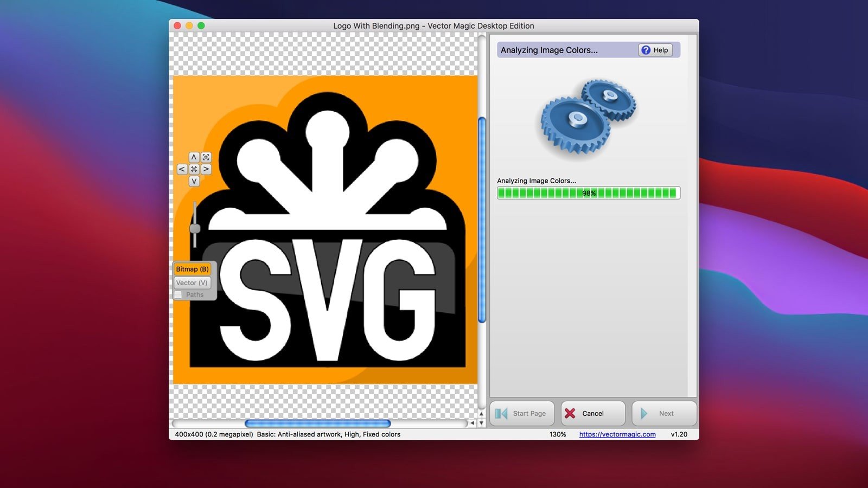This screenshot has height=488, width=868.
Task: Click the horizontal blue scrollbar thumb
Action: click(x=317, y=423)
